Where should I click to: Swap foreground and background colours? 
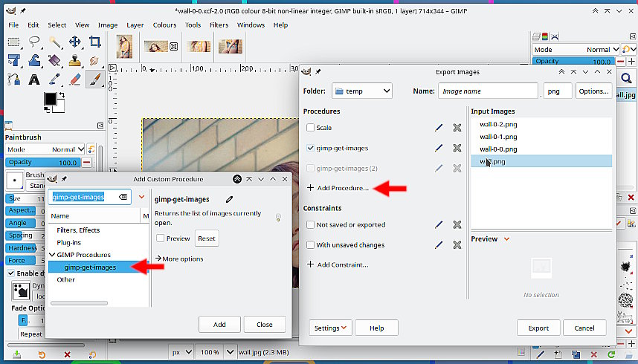click(62, 95)
